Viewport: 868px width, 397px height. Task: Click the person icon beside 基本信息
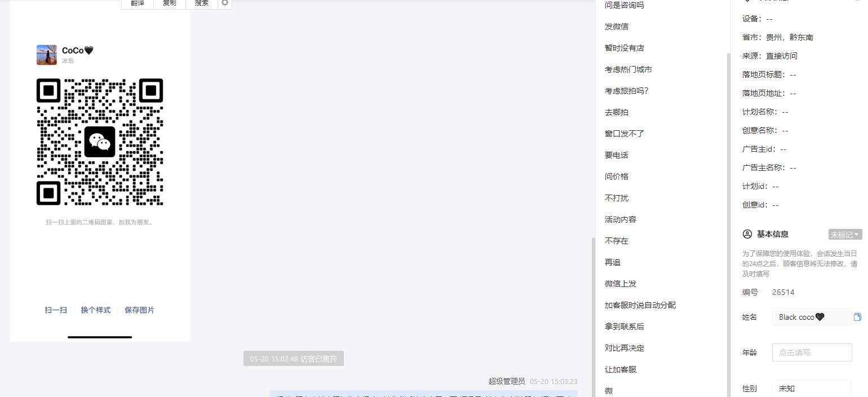point(747,234)
